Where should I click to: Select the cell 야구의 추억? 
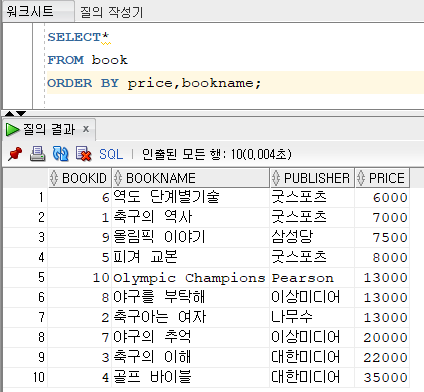(x=191, y=337)
